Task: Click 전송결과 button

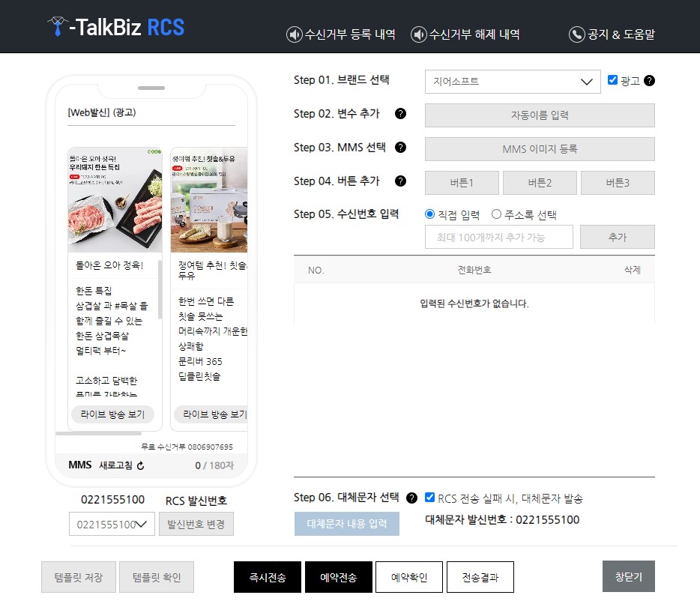Action: (x=480, y=577)
